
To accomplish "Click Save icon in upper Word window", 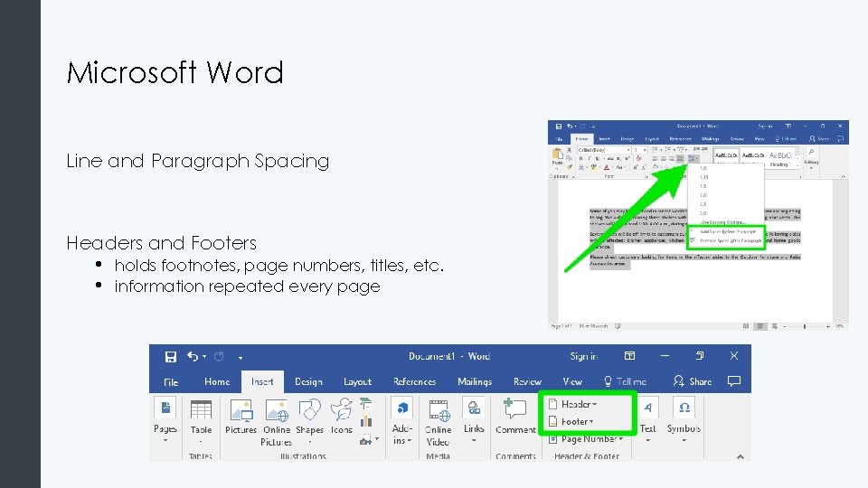I will [559, 127].
